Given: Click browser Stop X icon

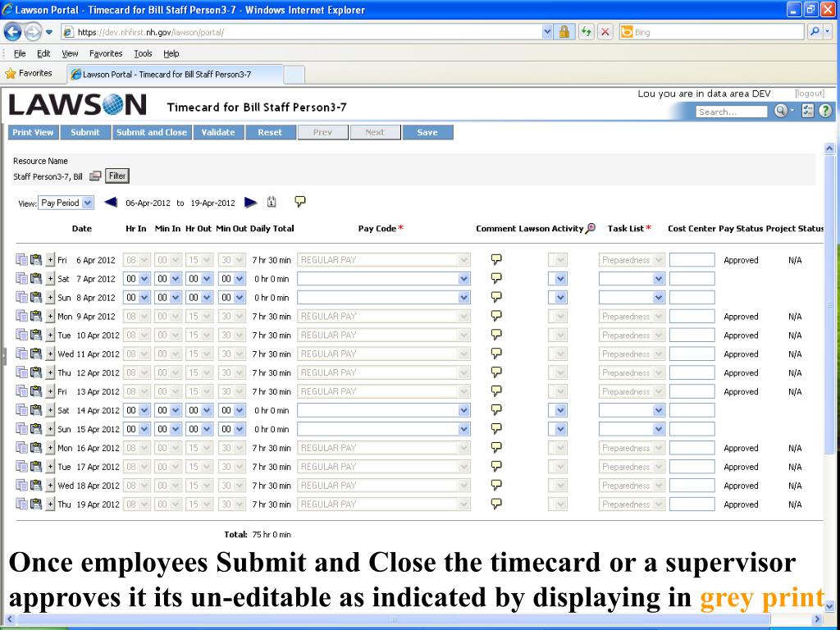Looking at the screenshot, I should coord(605,32).
